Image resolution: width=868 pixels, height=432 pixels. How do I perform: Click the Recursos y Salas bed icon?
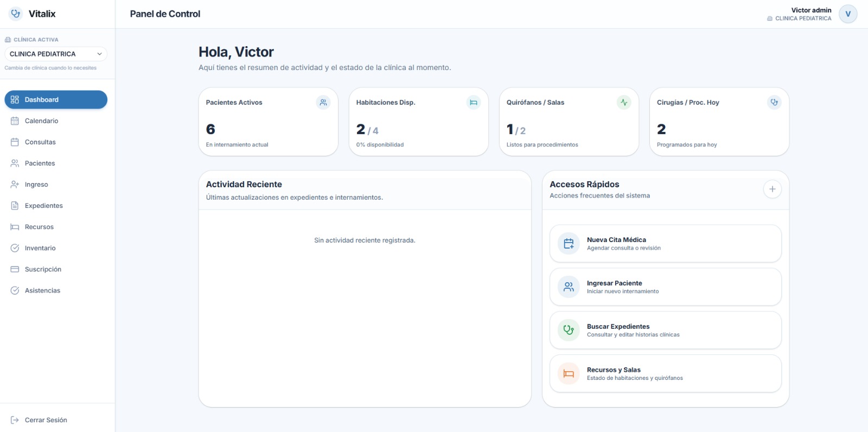click(x=569, y=373)
